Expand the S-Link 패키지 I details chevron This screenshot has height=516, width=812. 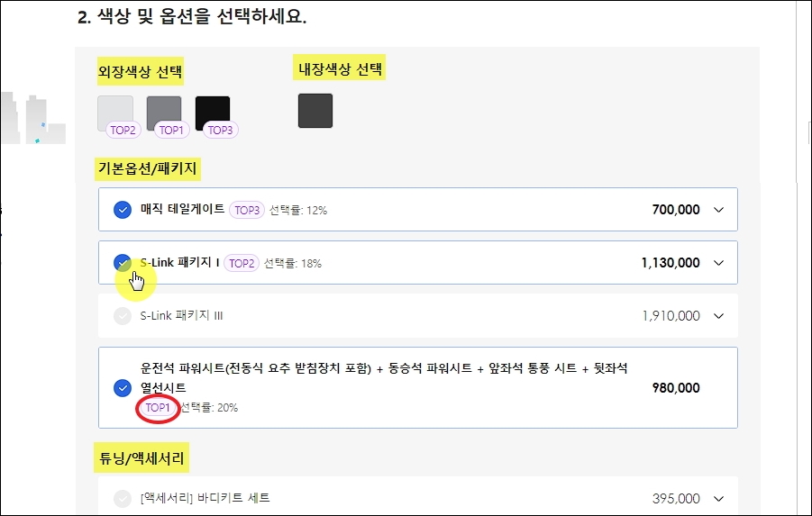click(719, 263)
